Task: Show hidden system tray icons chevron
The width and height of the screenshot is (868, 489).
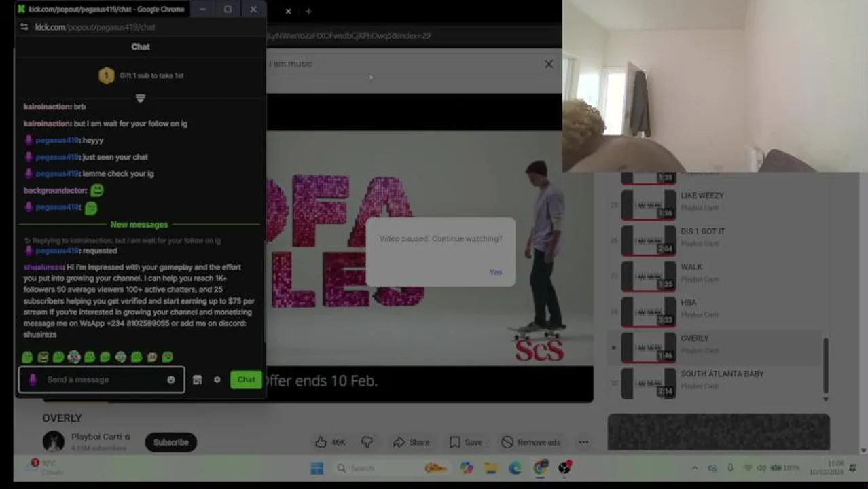Action: tap(695, 468)
